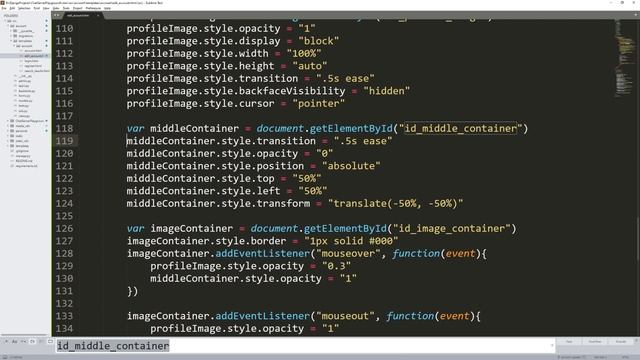Toggle wrap search option in find panel

33,341
